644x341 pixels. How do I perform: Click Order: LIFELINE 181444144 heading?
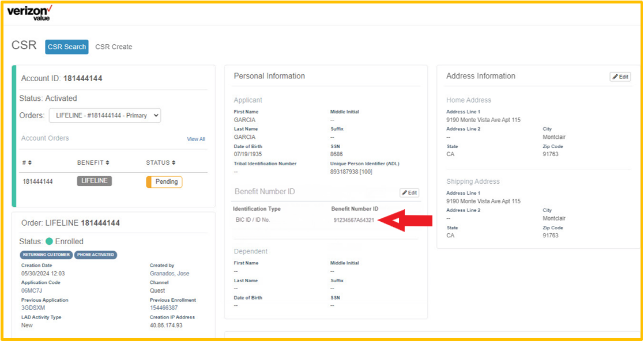pyautogui.click(x=70, y=223)
